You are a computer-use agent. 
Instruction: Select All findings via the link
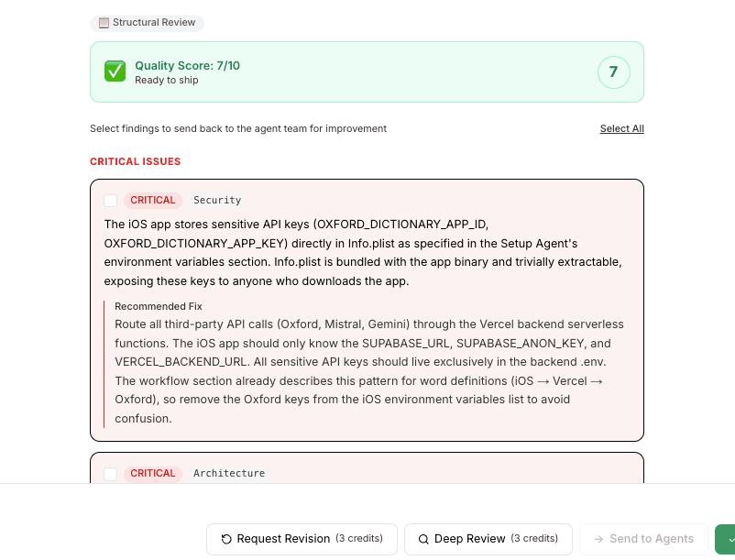[x=621, y=128]
